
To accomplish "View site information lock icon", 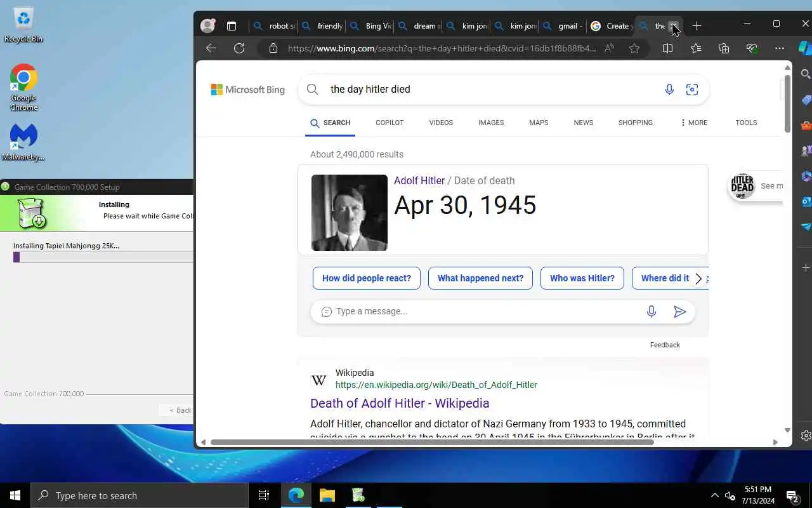I will [x=273, y=48].
